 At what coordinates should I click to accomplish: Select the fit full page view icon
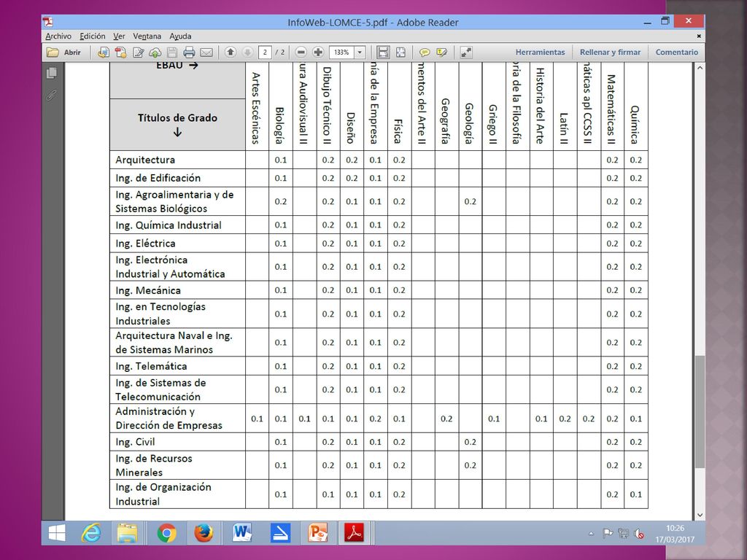(x=400, y=52)
